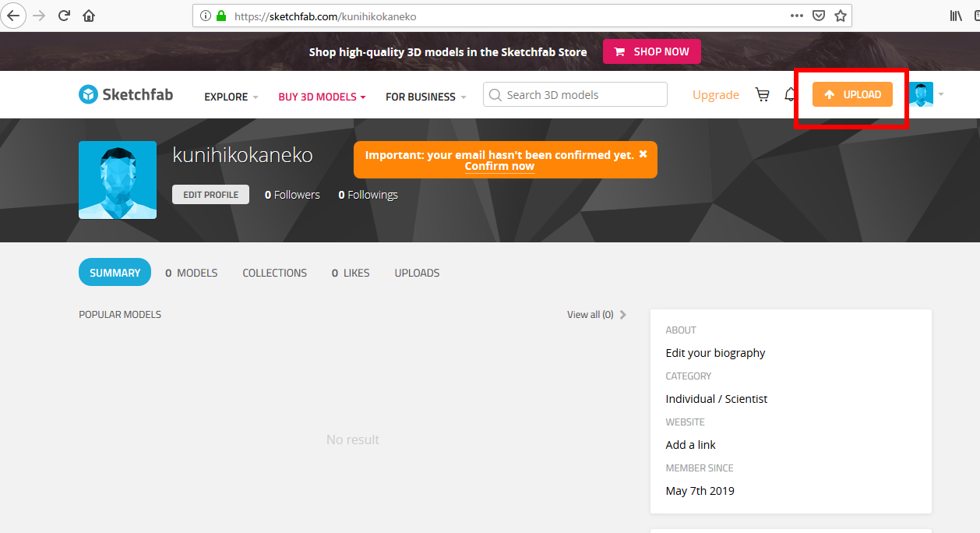Save page to Pocket icon

(x=819, y=16)
